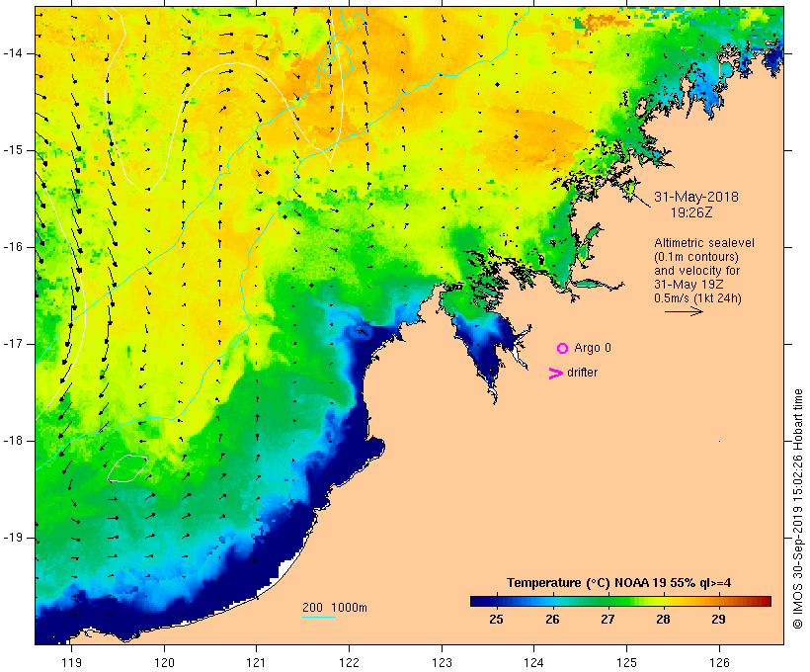The width and height of the screenshot is (810, 672).
Task: Click the '0.5m/s (1kt 24h)' scale text
Action: tap(697, 298)
